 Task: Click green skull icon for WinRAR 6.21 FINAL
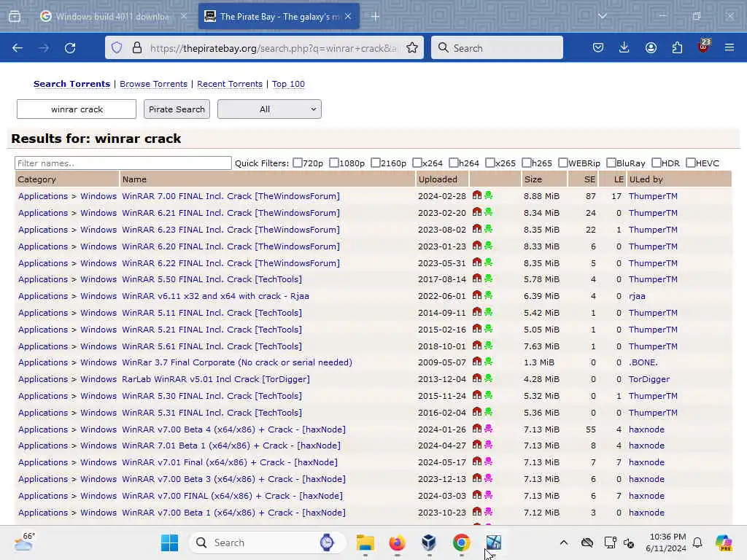tap(488, 212)
